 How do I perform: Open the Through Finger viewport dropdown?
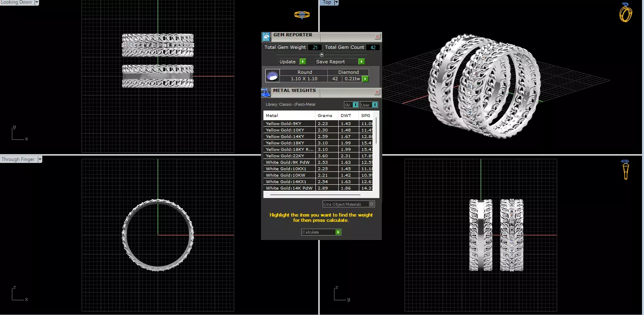pyautogui.click(x=40, y=160)
